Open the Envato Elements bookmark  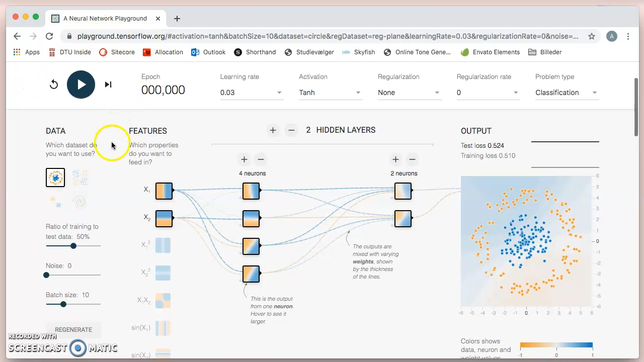491,52
